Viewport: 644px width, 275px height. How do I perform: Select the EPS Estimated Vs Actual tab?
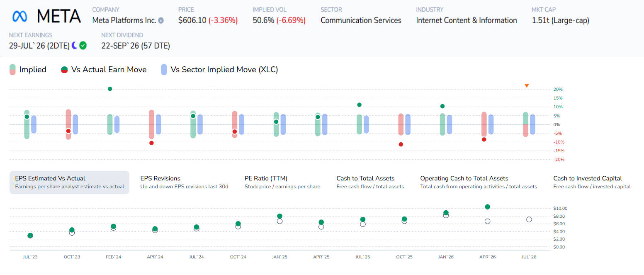coord(70,183)
